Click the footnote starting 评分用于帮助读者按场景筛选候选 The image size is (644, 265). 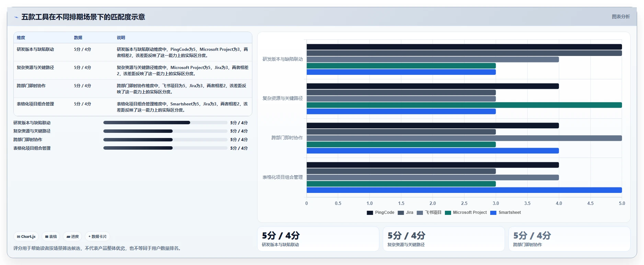tap(97, 249)
